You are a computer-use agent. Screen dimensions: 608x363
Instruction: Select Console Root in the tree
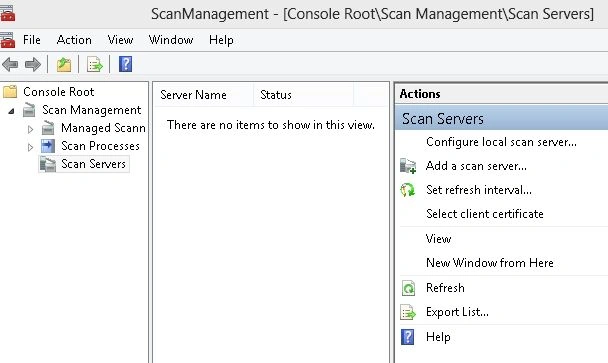(x=59, y=92)
